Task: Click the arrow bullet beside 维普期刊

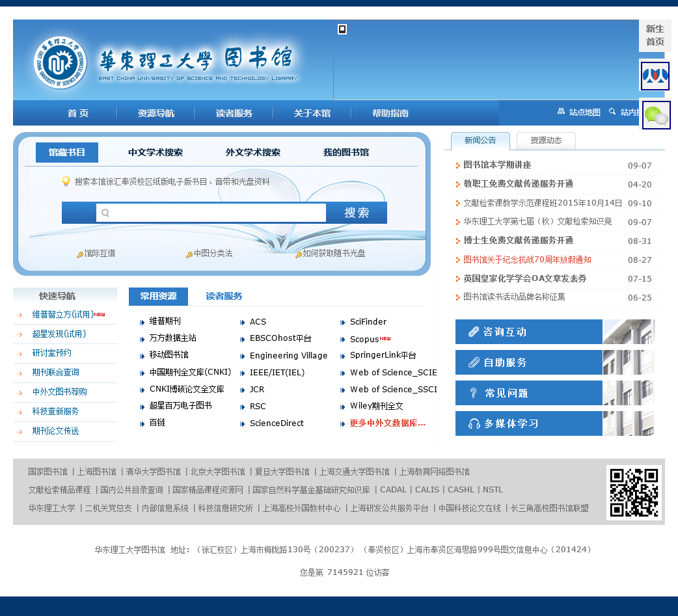Action: click(x=142, y=322)
